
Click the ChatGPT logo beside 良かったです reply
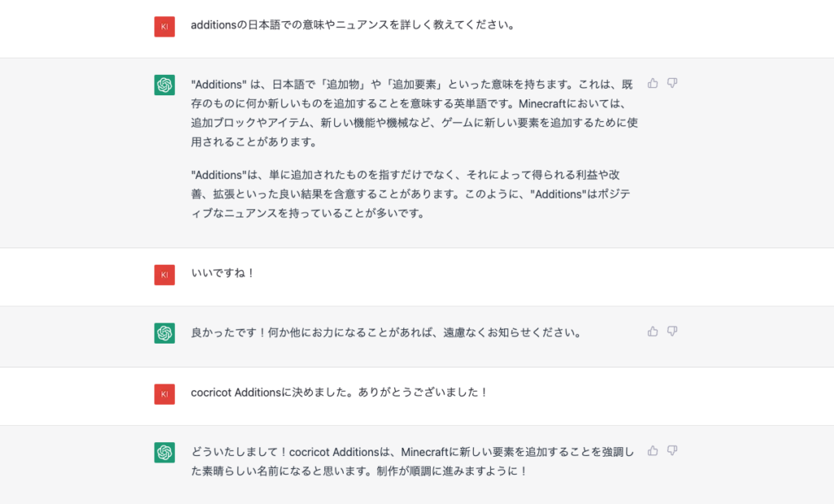pos(165,333)
